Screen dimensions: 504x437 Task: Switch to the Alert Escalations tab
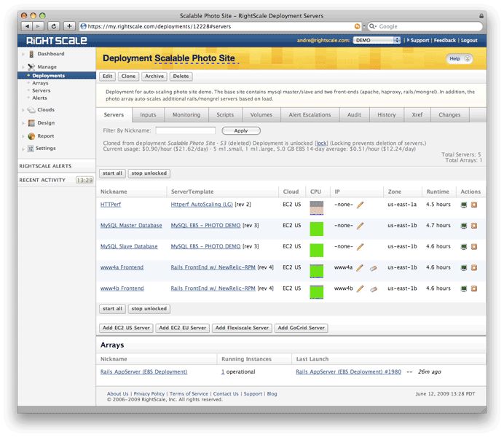pos(310,115)
